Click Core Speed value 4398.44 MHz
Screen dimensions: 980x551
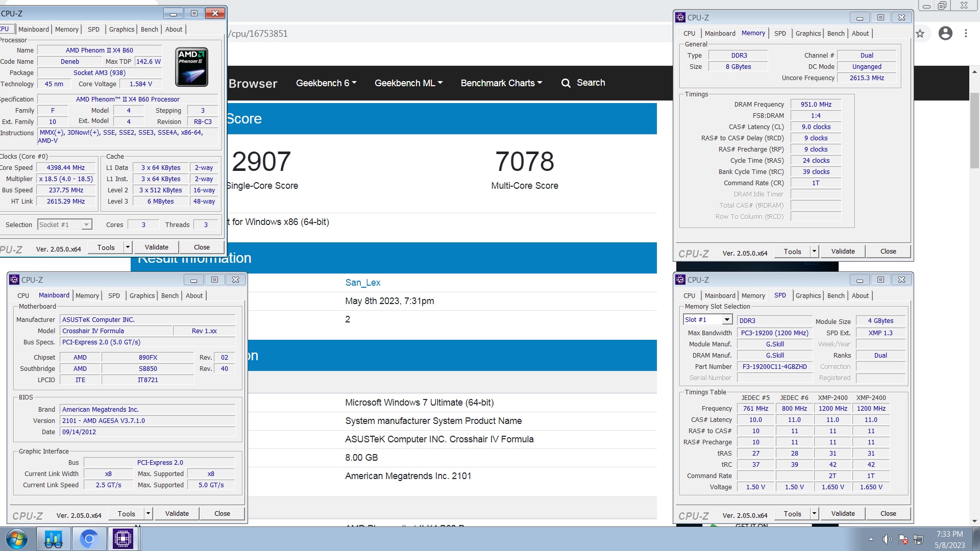[66, 168]
